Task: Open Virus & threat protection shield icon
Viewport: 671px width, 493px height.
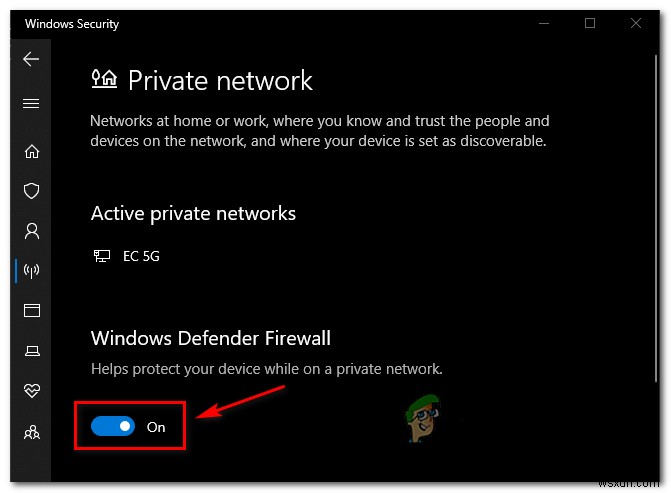Action: click(x=31, y=191)
